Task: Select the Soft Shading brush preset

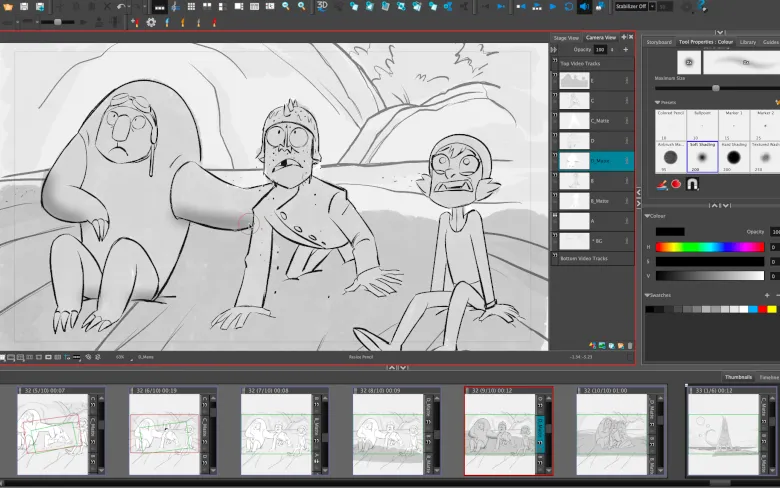Action: [702, 157]
